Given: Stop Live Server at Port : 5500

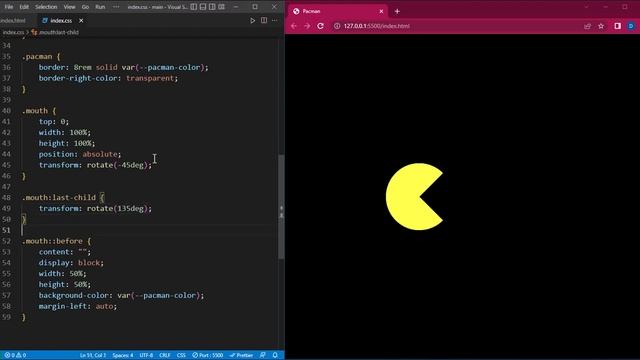Looking at the screenshot, I should coord(207,356).
